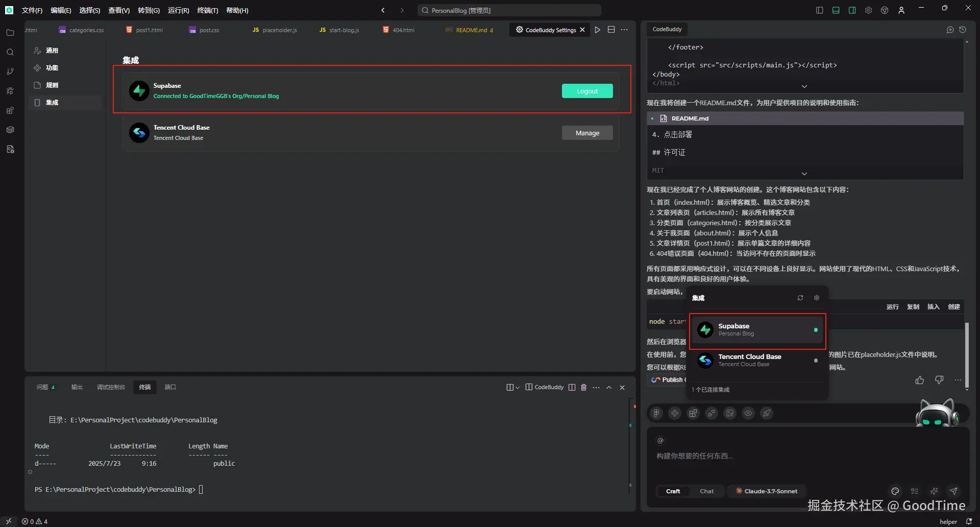Click the rocket deploy icon in chat toolbar
This screenshot has width=980, height=527.
[767, 413]
